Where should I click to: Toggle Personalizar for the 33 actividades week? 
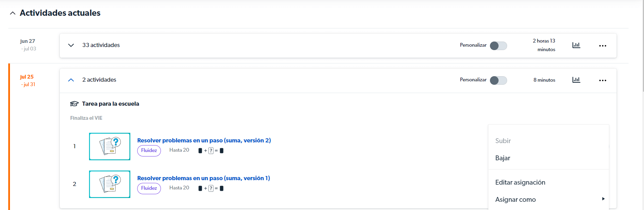(498, 46)
